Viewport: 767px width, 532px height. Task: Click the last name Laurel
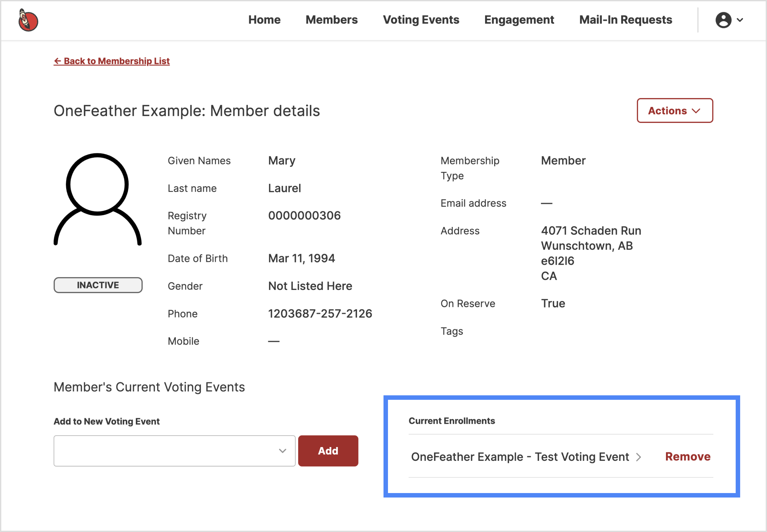[284, 188]
